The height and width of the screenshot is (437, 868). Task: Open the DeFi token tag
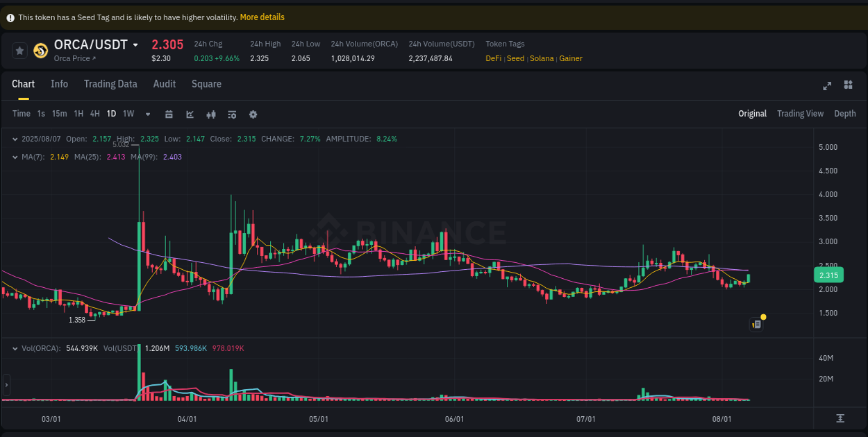(x=493, y=58)
